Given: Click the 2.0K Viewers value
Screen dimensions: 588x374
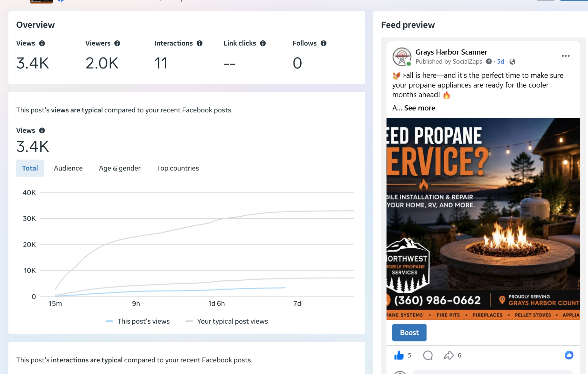Looking at the screenshot, I should click(102, 63).
